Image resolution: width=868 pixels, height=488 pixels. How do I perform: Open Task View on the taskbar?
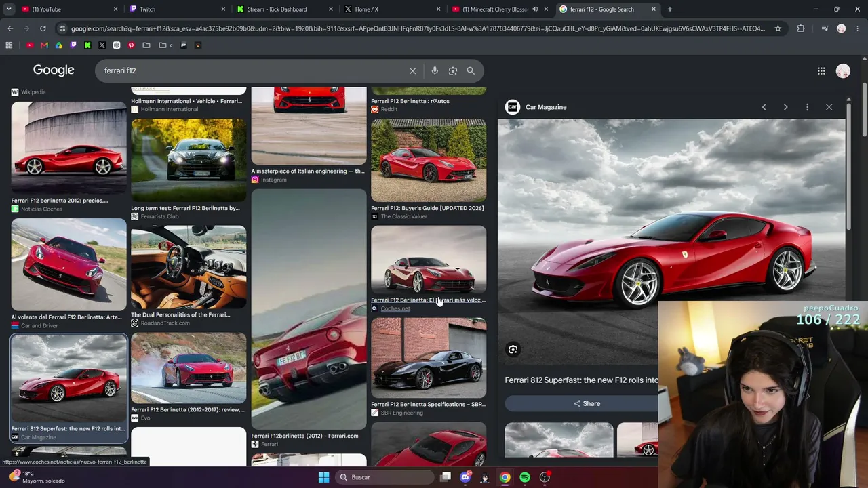pos(446,477)
